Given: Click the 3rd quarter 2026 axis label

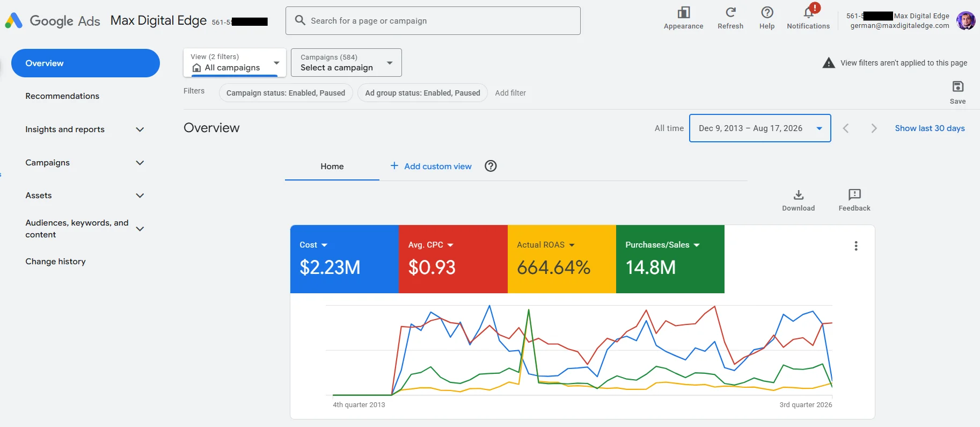Looking at the screenshot, I should click(x=806, y=405).
